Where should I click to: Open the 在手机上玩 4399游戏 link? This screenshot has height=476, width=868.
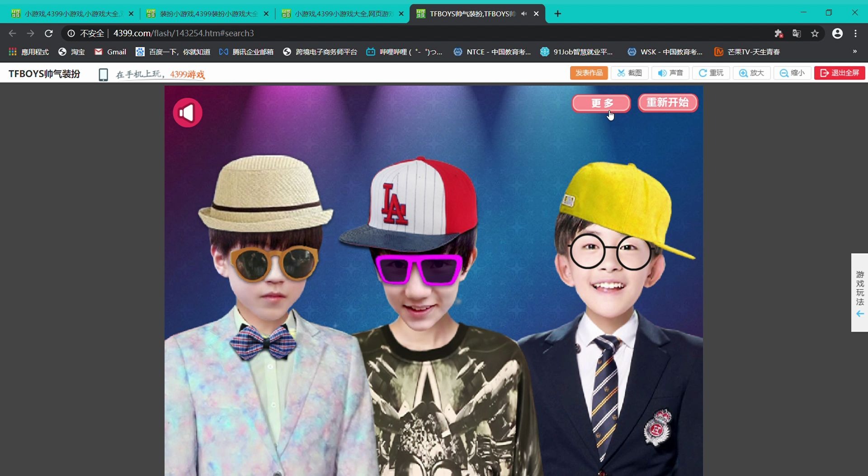pos(160,75)
